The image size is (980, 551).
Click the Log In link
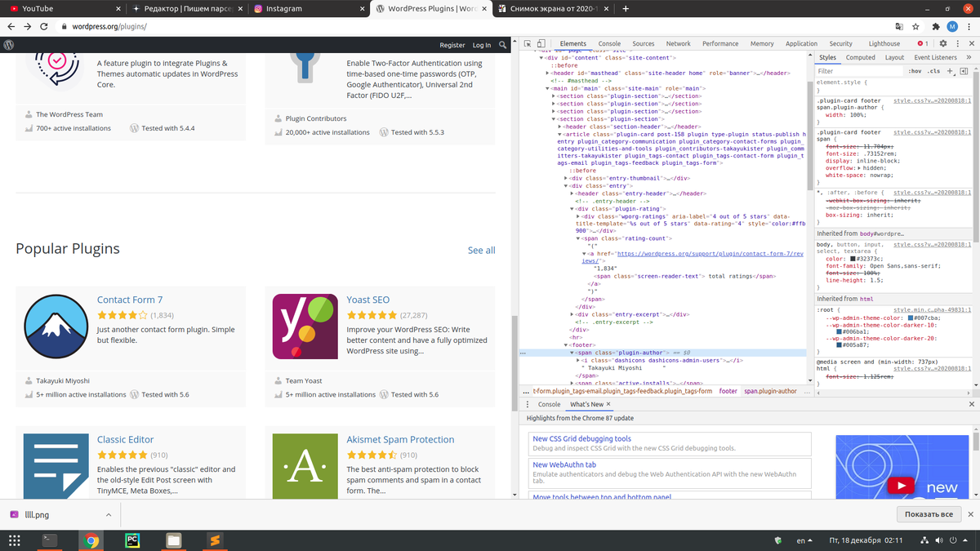tap(482, 45)
